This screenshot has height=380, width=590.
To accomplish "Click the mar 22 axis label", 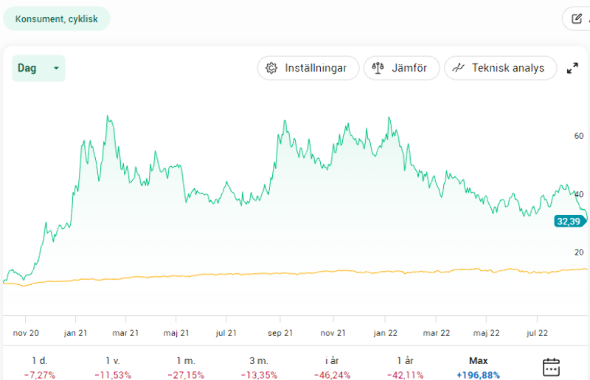I will tap(436, 333).
